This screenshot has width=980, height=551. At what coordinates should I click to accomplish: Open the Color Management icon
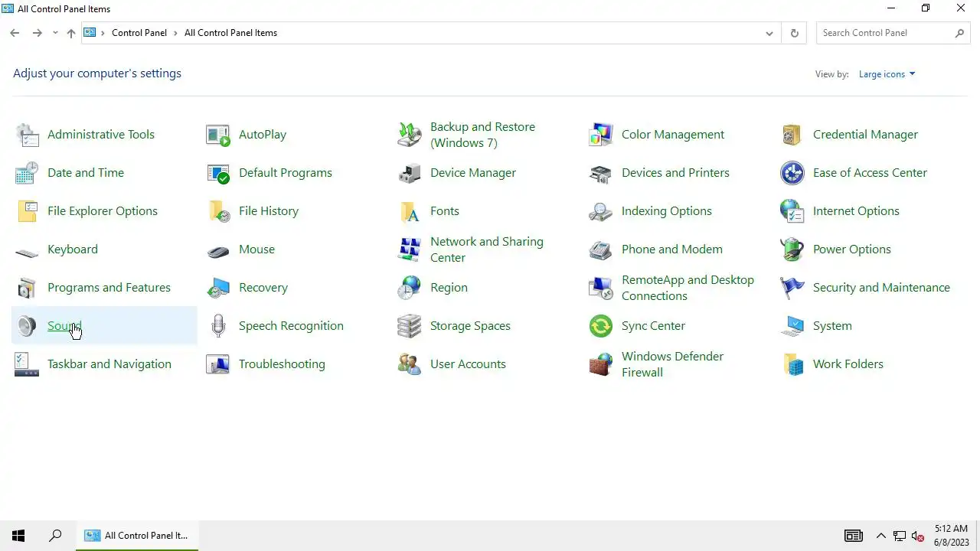(x=601, y=135)
